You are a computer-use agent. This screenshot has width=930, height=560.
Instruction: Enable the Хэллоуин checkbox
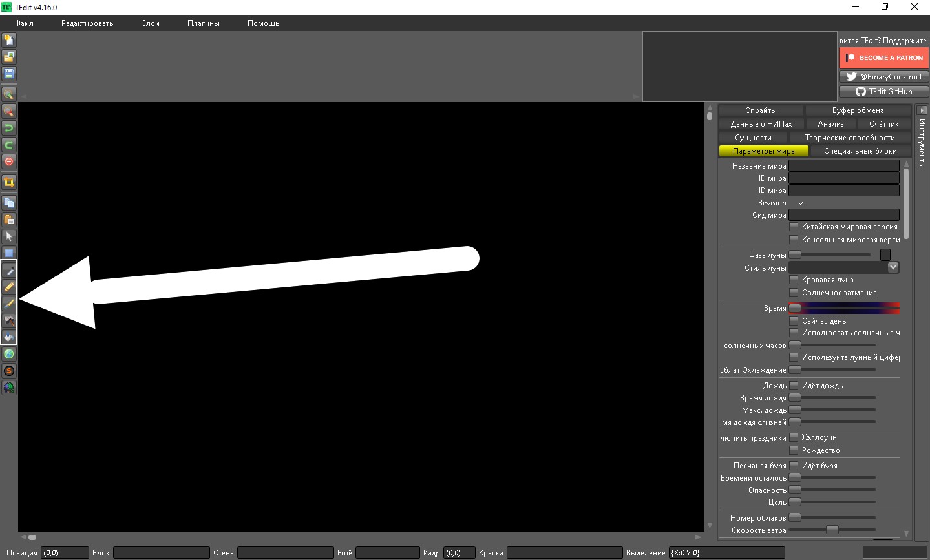[794, 437]
